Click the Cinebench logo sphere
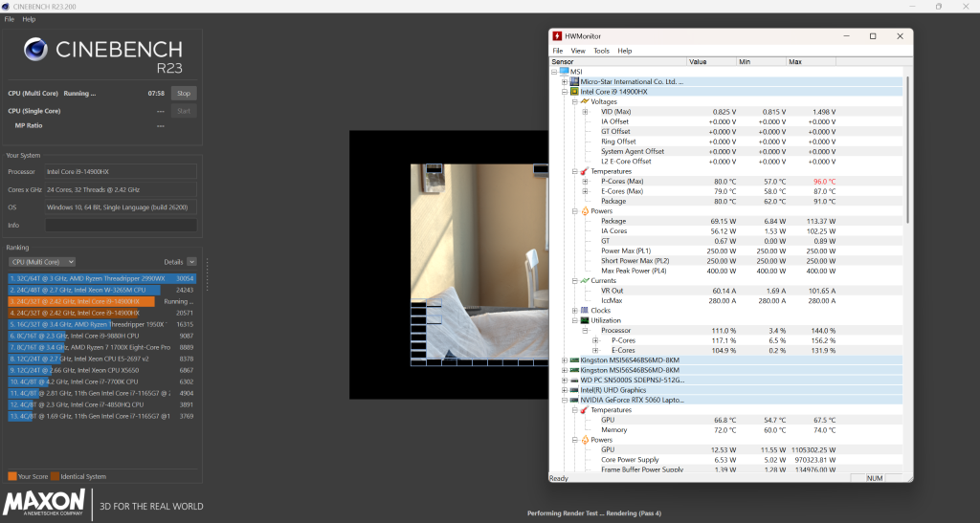The width and height of the screenshot is (980, 523). [37, 50]
